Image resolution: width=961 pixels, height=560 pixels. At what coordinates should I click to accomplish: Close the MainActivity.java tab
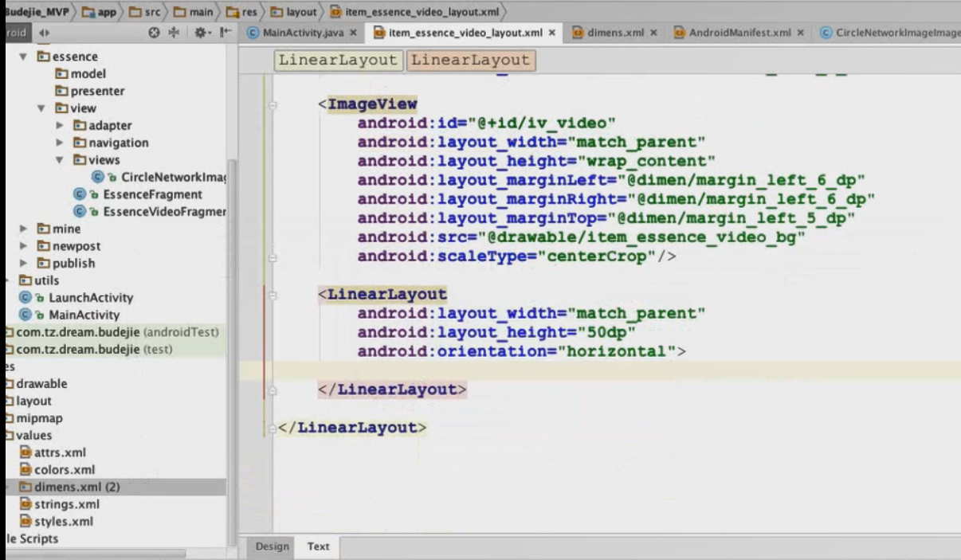click(353, 33)
